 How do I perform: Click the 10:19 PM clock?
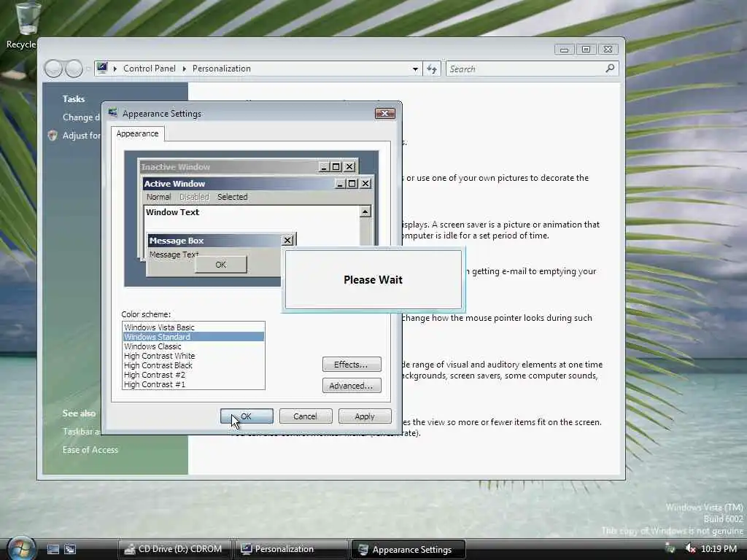pos(719,549)
